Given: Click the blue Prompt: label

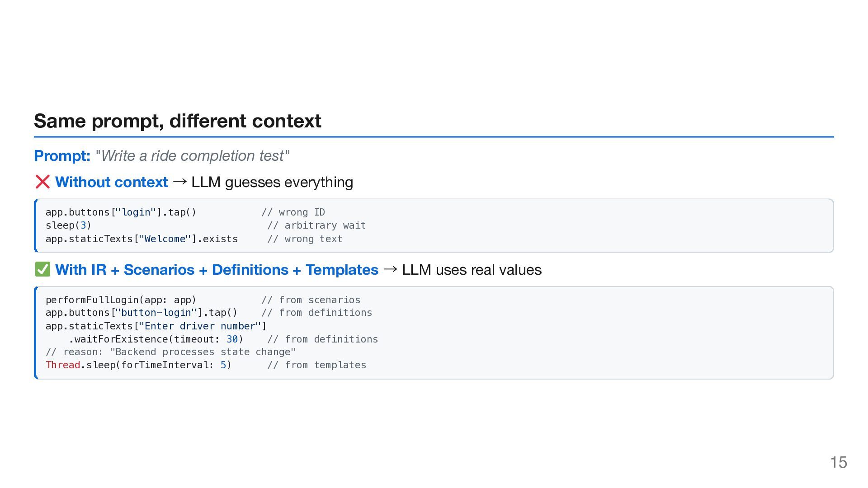Looking at the screenshot, I should pyautogui.click(x=62, y=156).
